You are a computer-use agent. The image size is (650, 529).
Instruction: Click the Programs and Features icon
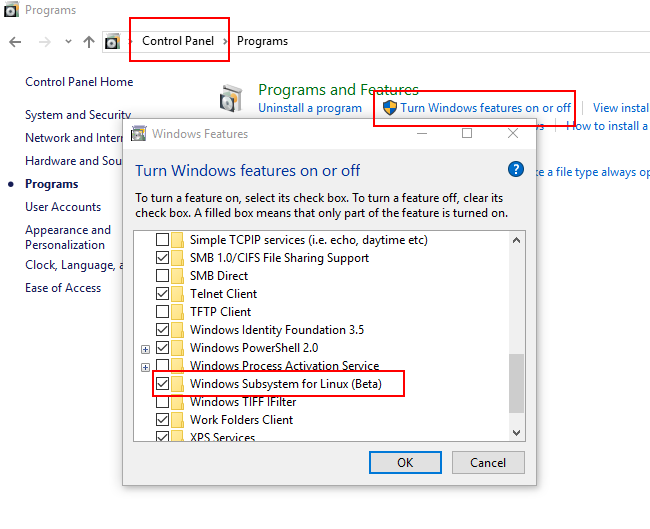pyautogui.click(x=231, y=98)
